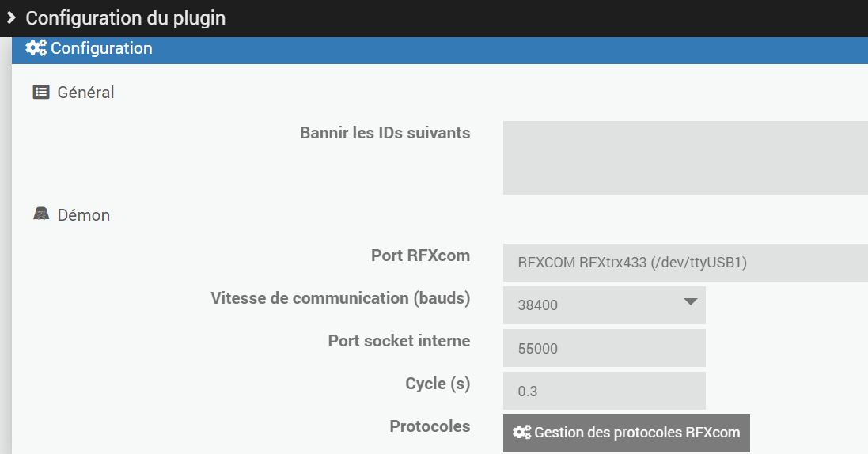The image size is (868, 454).
Task: Click the Démon section heading
Action: (84, 215)
